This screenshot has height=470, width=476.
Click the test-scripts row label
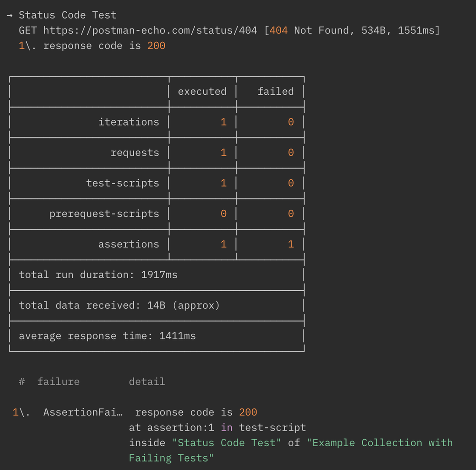click(122, 183)
